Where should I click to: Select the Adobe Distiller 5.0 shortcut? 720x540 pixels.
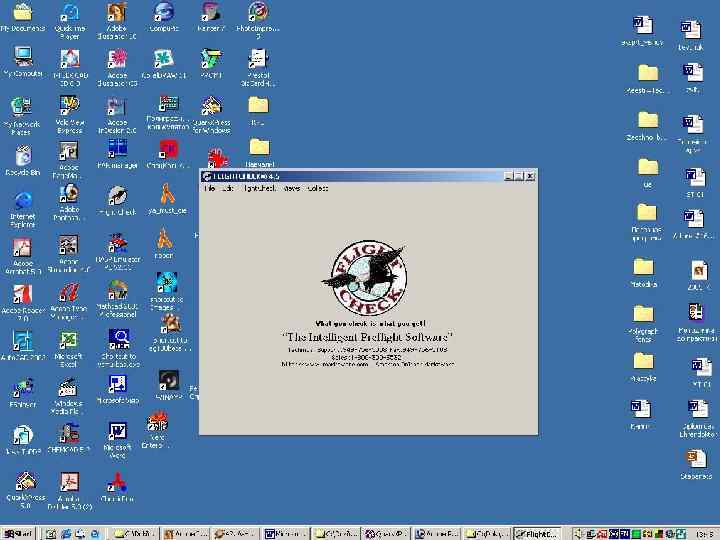70,491
